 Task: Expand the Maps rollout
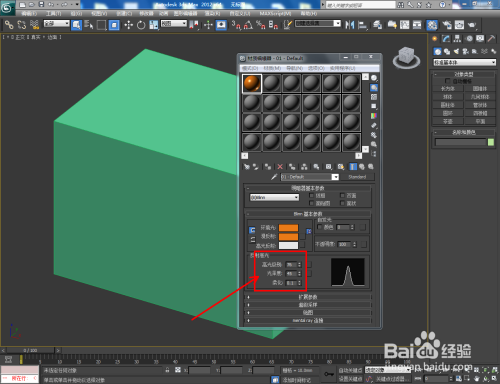(308, 313)
